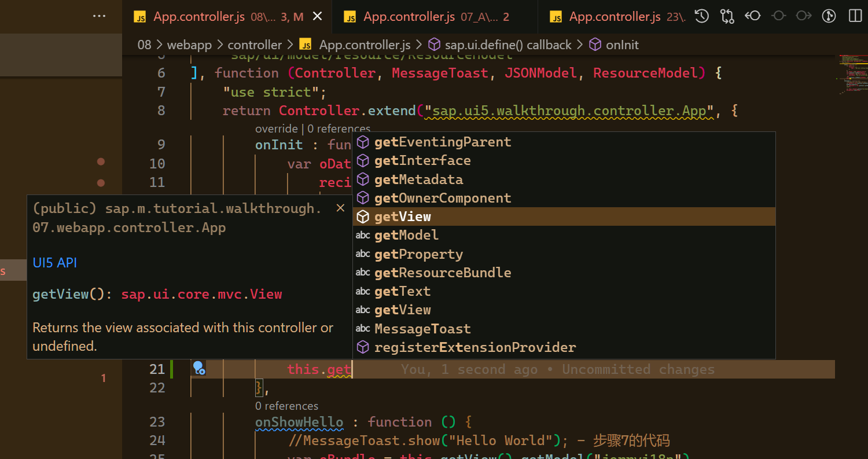Image resolution: width=868 pixels, height=459 pixels.
Task: Choose the abc getView word suggestion
Action: coord(564,310)
